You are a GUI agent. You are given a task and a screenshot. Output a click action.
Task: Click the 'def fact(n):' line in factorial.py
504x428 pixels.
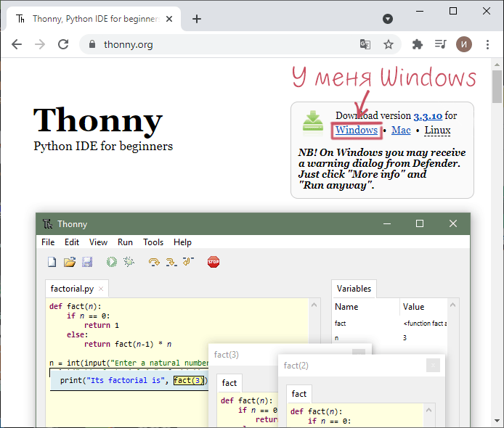(76, 306)
